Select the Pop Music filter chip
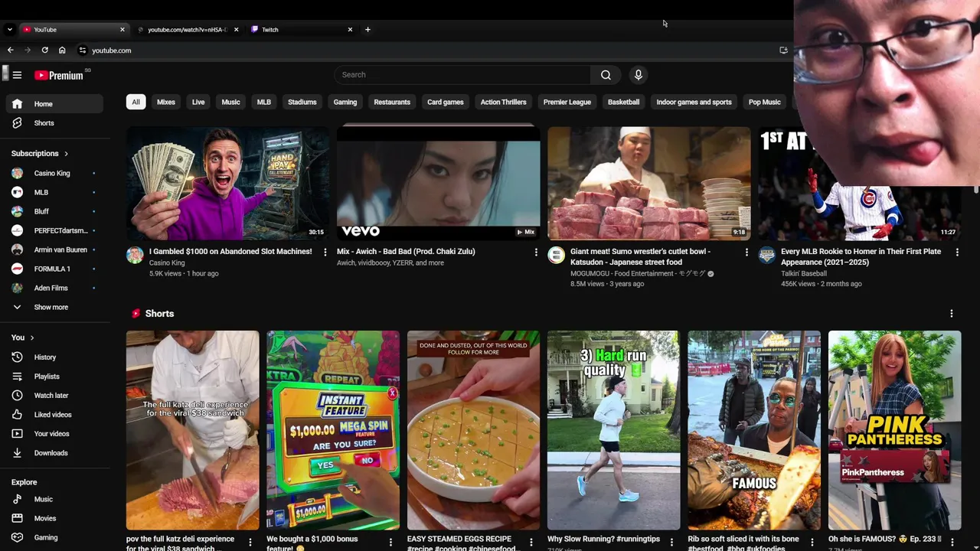The height and width of the screenshot is (551, 980). click(x=764, y=102)
